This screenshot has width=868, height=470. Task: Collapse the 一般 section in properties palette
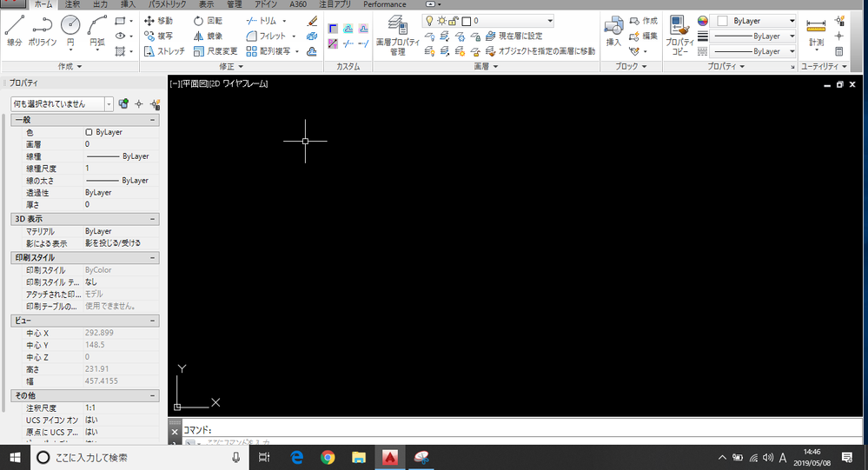[x=152, y=120]
